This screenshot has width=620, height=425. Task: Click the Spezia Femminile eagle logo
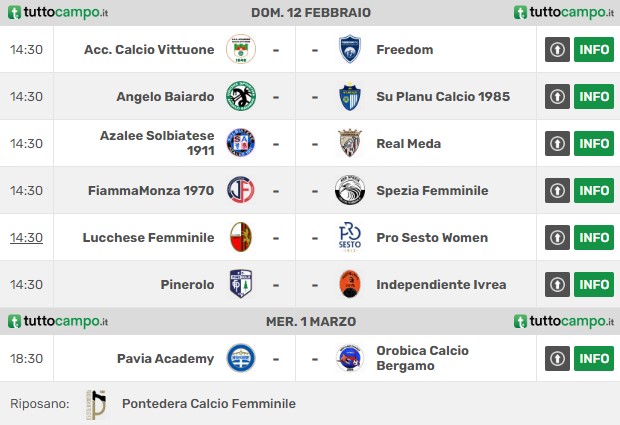pyautogui.click(x=350, y=190)
